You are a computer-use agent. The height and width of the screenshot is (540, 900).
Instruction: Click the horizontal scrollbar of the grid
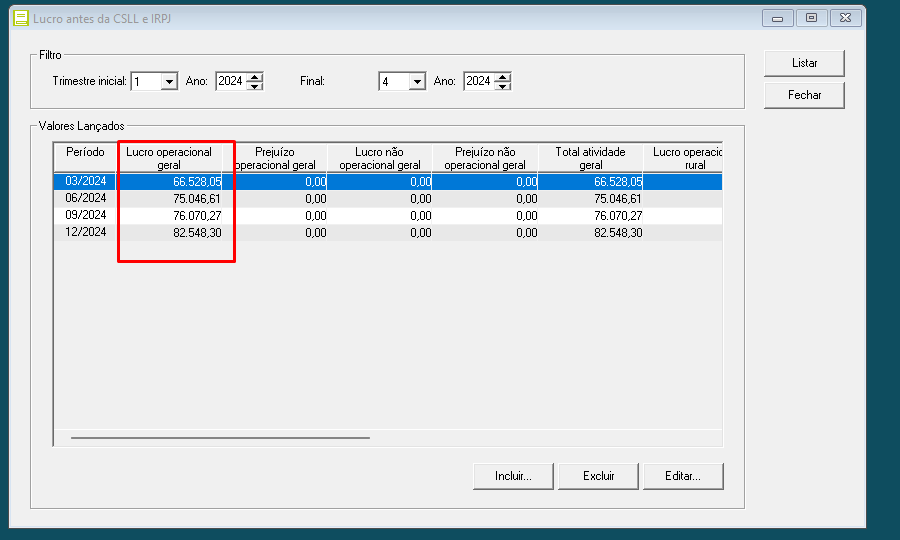pos(220,437)
